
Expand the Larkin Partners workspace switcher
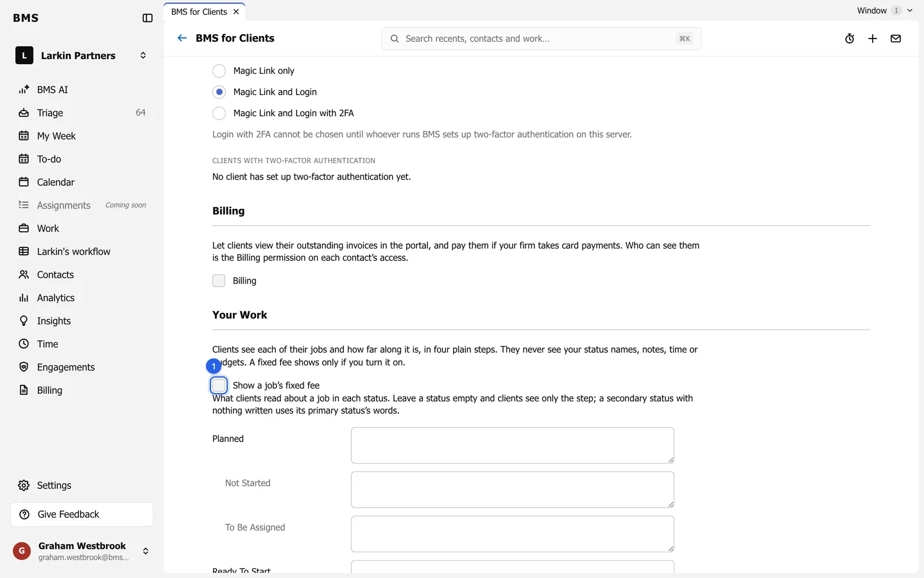[x=81, y=55]
